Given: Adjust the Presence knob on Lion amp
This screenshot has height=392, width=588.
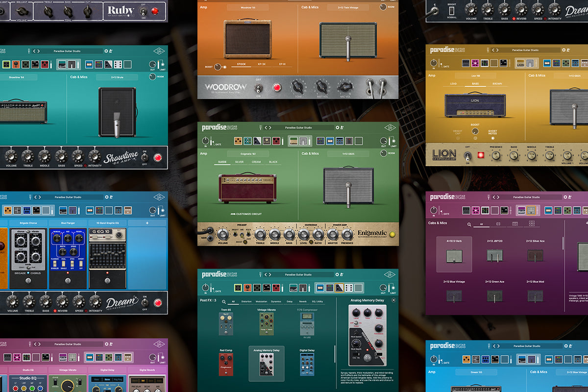Looking at the screenshot, I should (x=496, y=155).
